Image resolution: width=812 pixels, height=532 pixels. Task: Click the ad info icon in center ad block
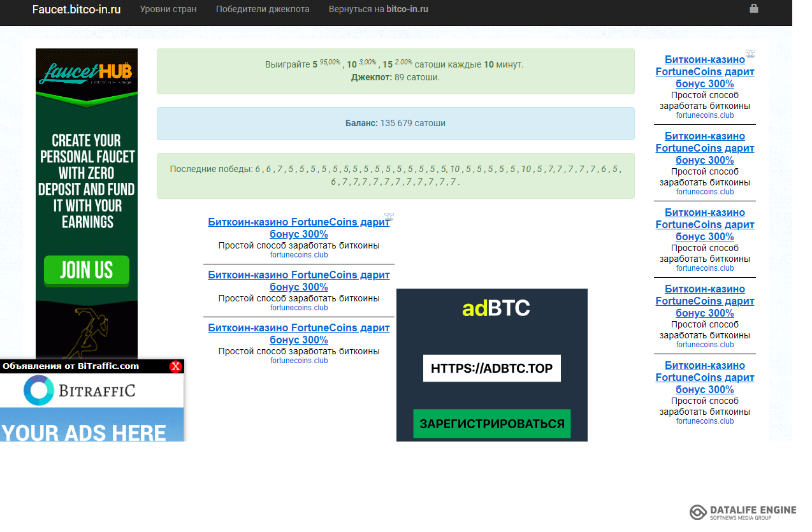pos(389,217)
